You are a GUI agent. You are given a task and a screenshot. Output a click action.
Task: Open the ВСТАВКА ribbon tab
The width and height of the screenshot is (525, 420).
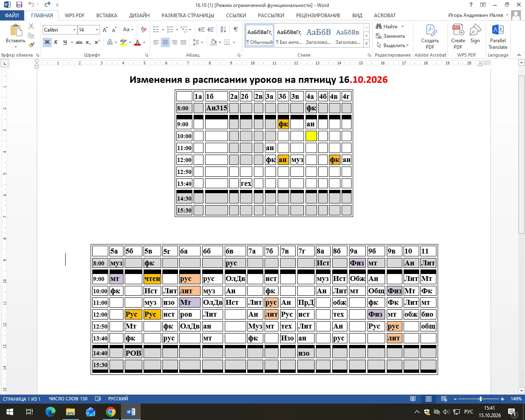[x=107, y=15]
